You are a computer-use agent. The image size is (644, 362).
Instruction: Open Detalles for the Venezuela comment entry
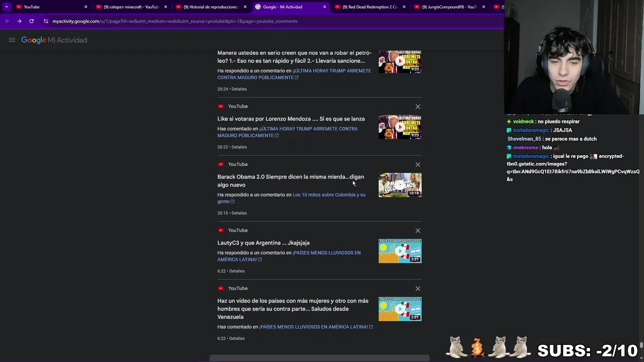pyautogui.click(x=236, y=338)
